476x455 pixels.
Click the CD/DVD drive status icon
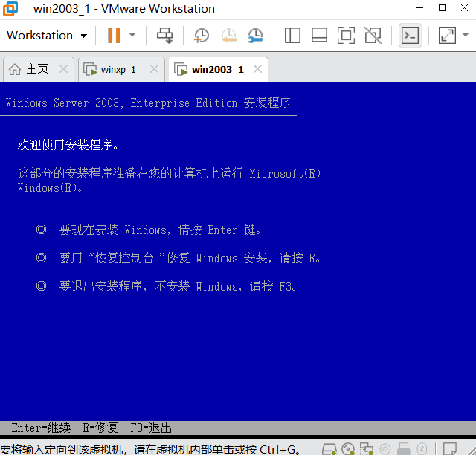click(348, 448)
